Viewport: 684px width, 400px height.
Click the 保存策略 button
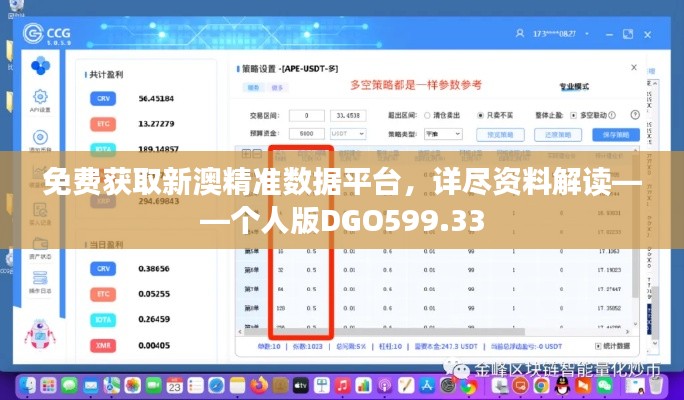click(x=609, y=134)
